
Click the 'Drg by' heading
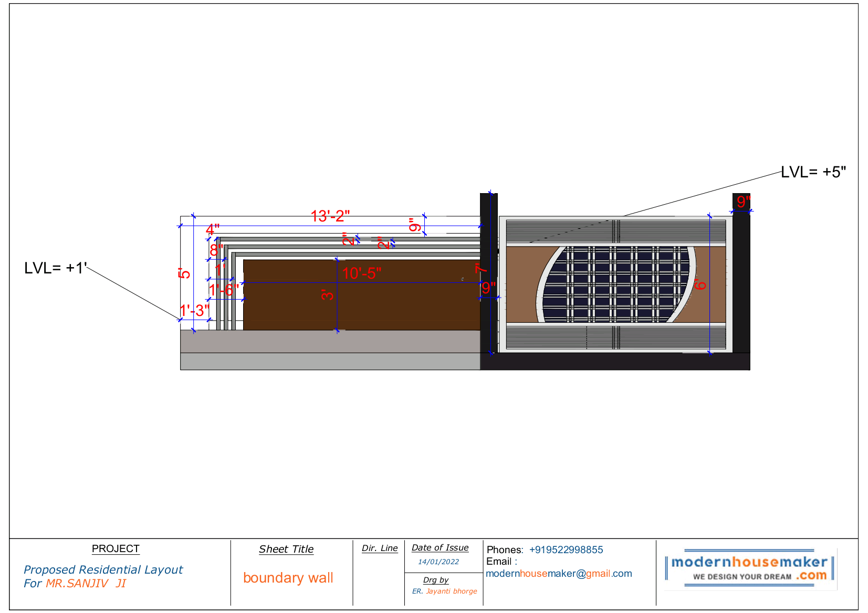[x=436, y=580]
